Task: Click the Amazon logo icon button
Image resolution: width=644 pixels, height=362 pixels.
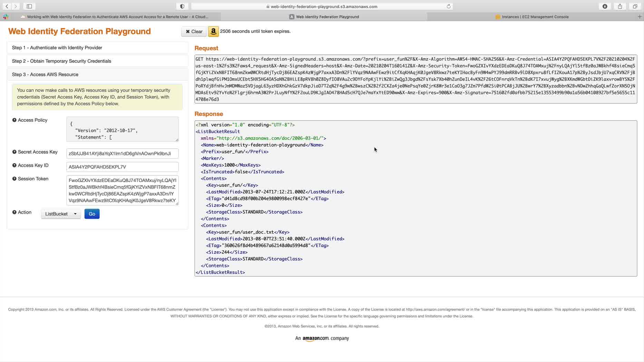Action: pyautogui.click(x=213, y=31)
